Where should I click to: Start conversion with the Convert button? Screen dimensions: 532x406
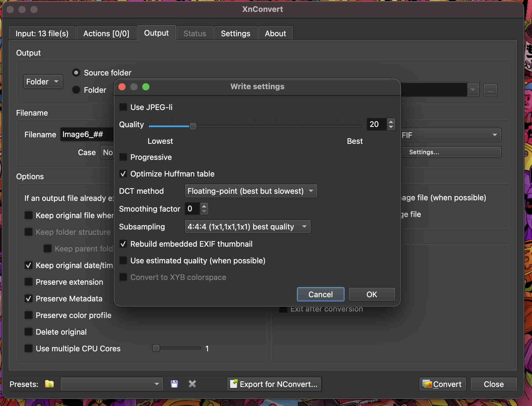point(442,384)
